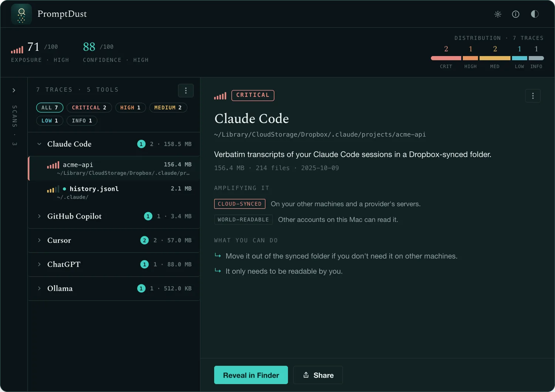
Task: Click the ChatGPT '88.0 MB' size text
Action: point(179,264)
